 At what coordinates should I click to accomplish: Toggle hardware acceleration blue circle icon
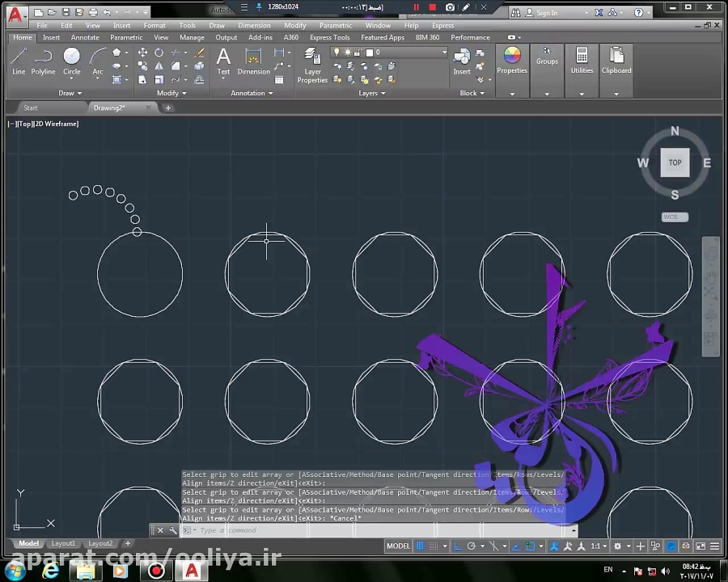[671, 546]
